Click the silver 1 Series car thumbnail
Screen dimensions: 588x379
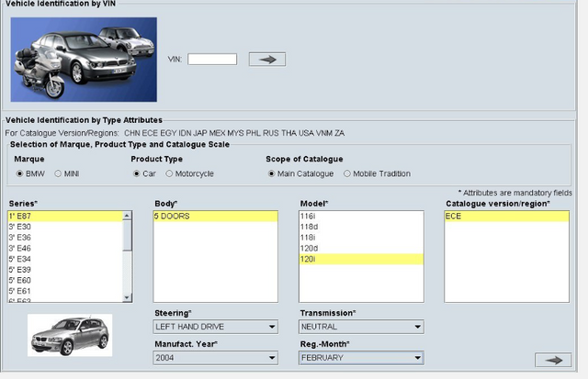point(70,335)
